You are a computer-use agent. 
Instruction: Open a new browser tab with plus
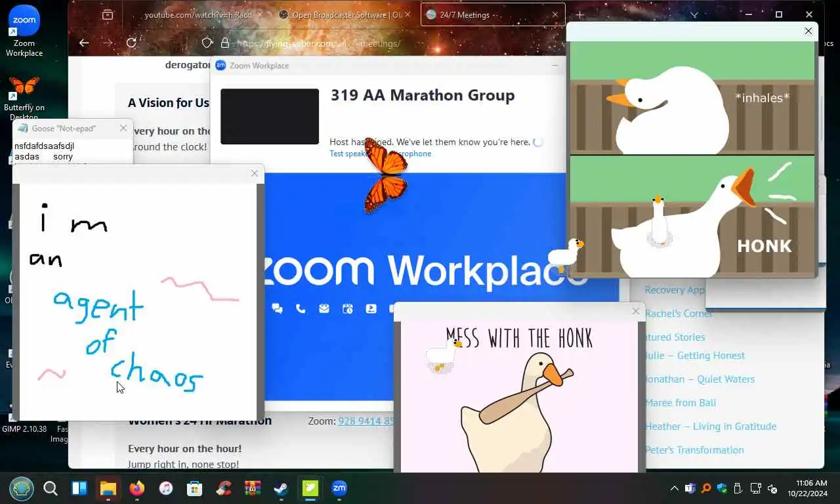click(580, 14)
